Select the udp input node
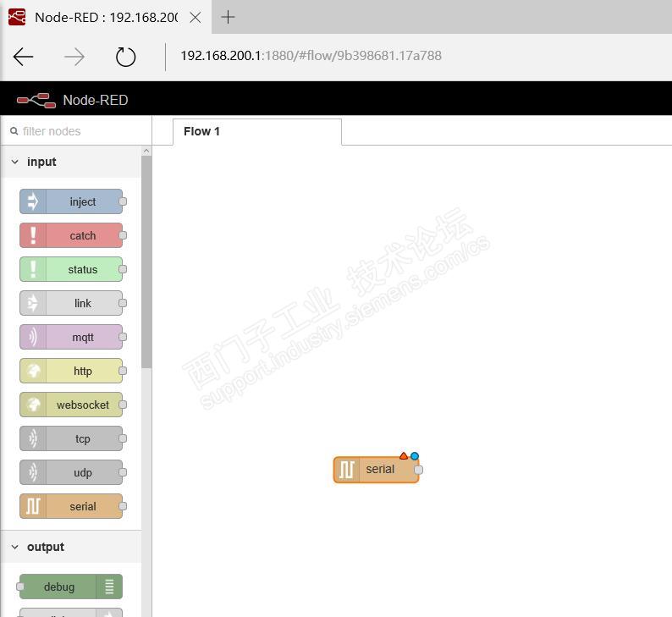Screen dimensions: 672x617 [x=71, y=472]
